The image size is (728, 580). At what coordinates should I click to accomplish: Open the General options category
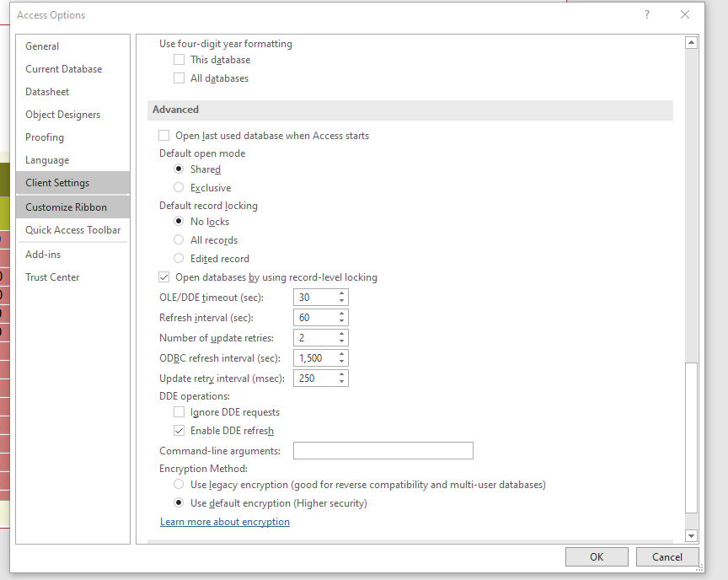point(73,46)
